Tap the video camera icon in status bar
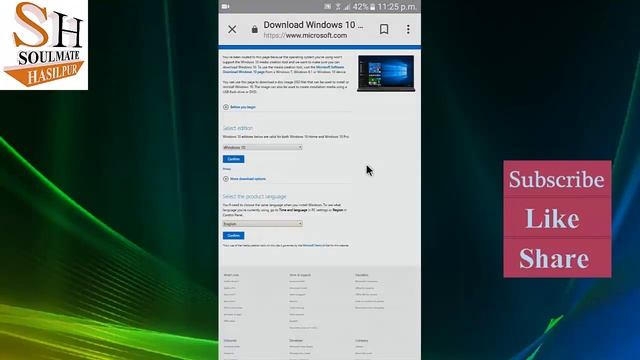 coord(225,7)
